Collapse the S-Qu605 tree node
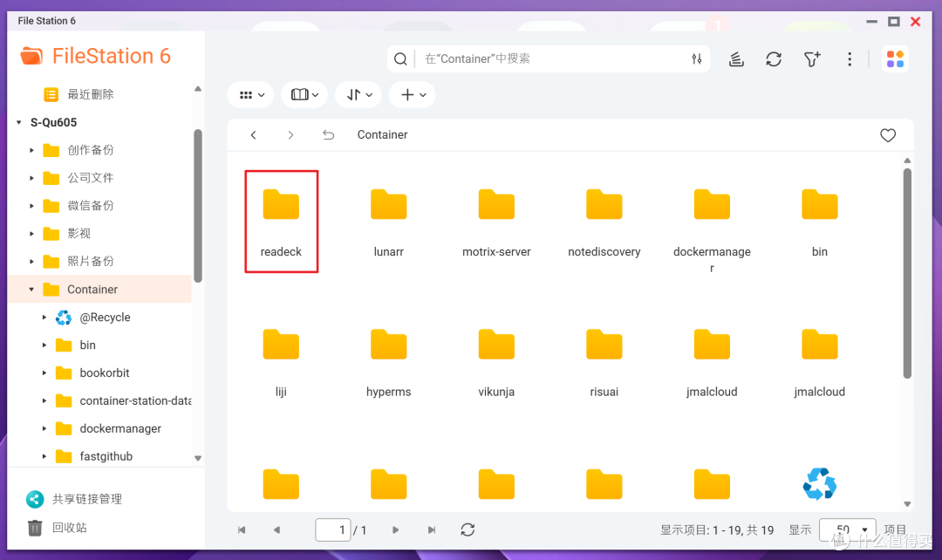 tap(19, 123)
